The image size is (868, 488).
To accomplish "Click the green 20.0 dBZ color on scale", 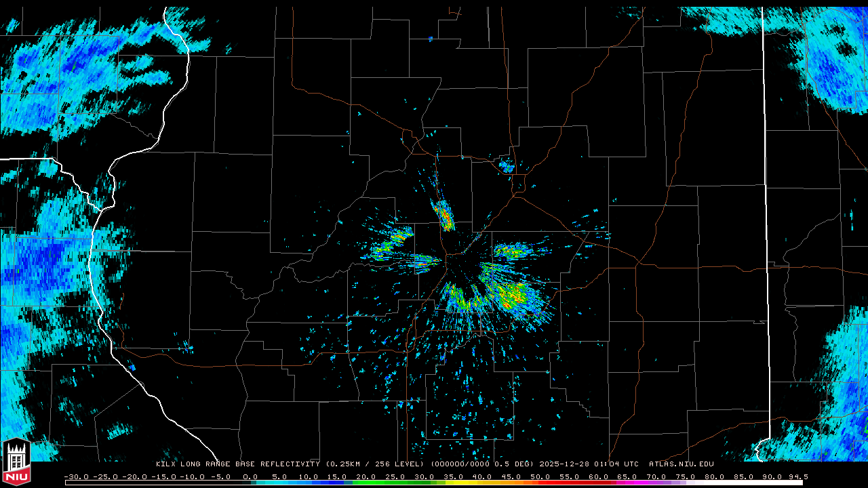I will [366, 483].
